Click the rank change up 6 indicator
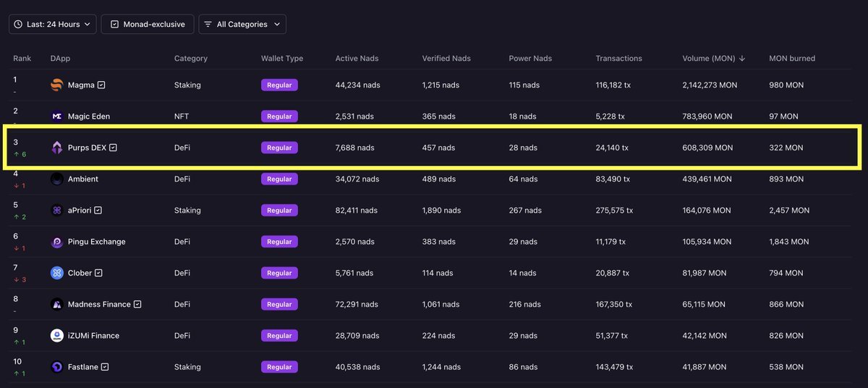Viewport: 868px width, 388px height. point(19,154)
